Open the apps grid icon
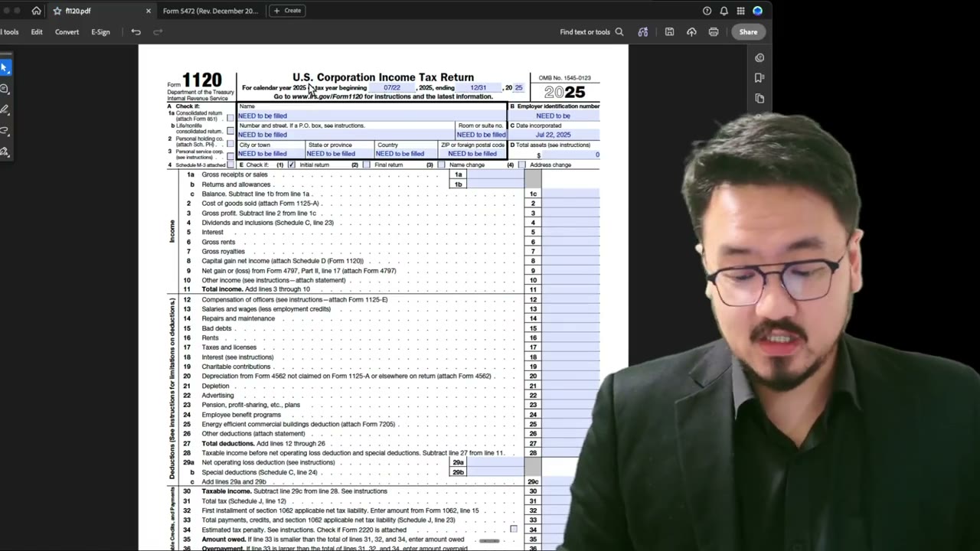 pyautogui.click(x=740, y=11)
